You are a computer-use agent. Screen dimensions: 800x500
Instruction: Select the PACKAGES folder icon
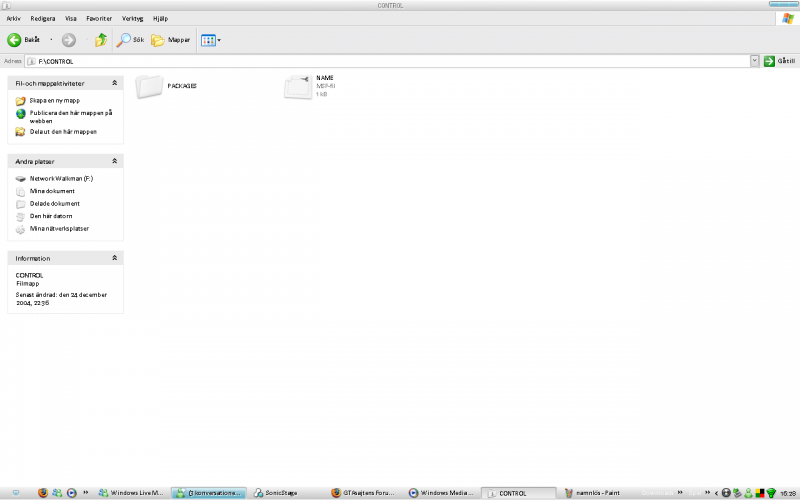(149, 87)
